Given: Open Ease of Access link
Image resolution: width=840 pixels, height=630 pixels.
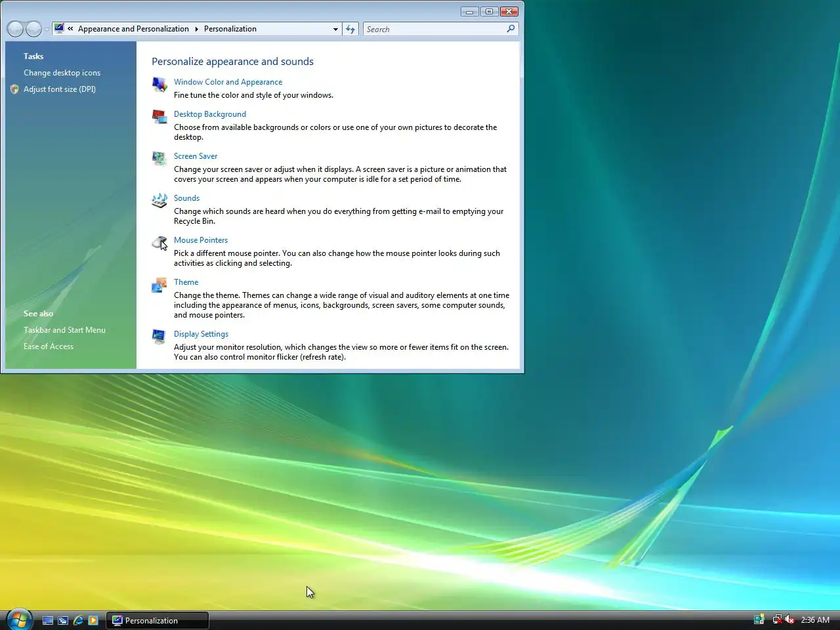Looking at the screenshot, I should [x=49, y=346].
